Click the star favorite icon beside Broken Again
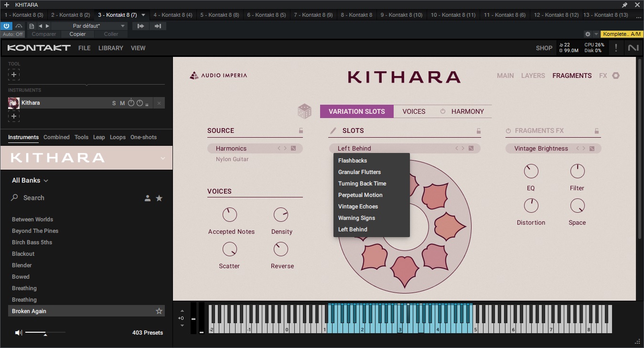This screenshot has width=644, height=348. [x=159, y=311]
